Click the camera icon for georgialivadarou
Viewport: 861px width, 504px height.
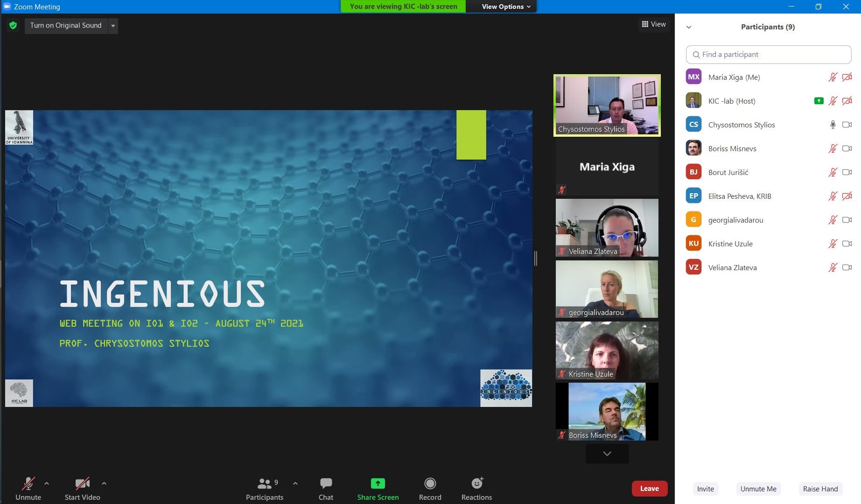[x=847, y=220]
